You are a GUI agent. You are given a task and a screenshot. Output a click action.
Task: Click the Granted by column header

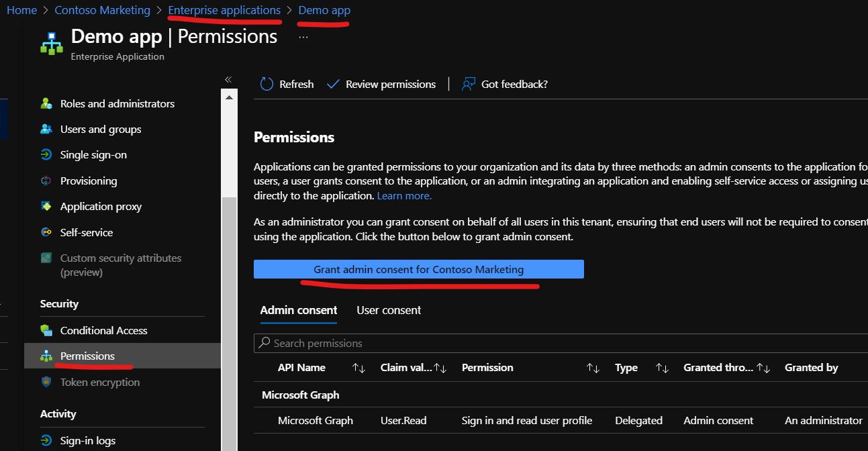pyautogui.click(x=812, y=367)
